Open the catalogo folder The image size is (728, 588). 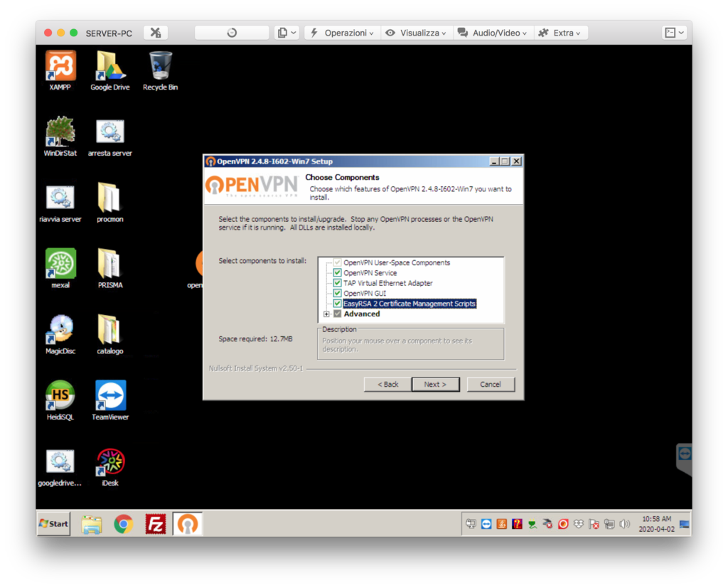click(x=110, y=334)
